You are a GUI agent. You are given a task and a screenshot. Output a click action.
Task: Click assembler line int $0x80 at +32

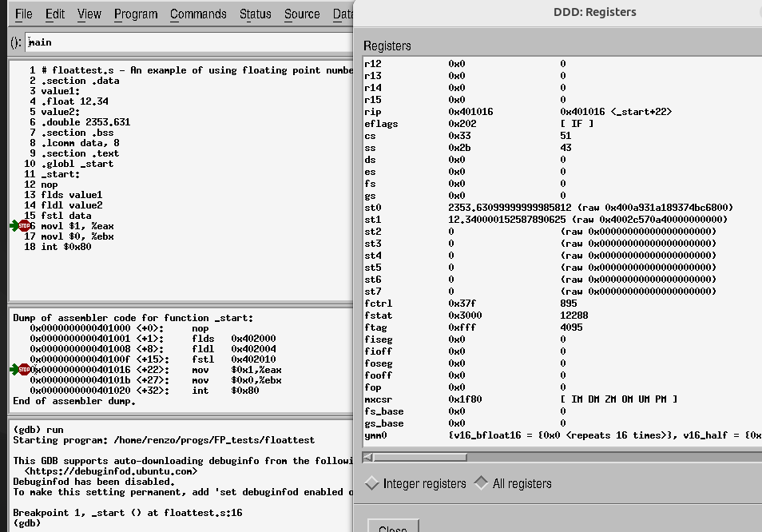click(x=145, y=391)
